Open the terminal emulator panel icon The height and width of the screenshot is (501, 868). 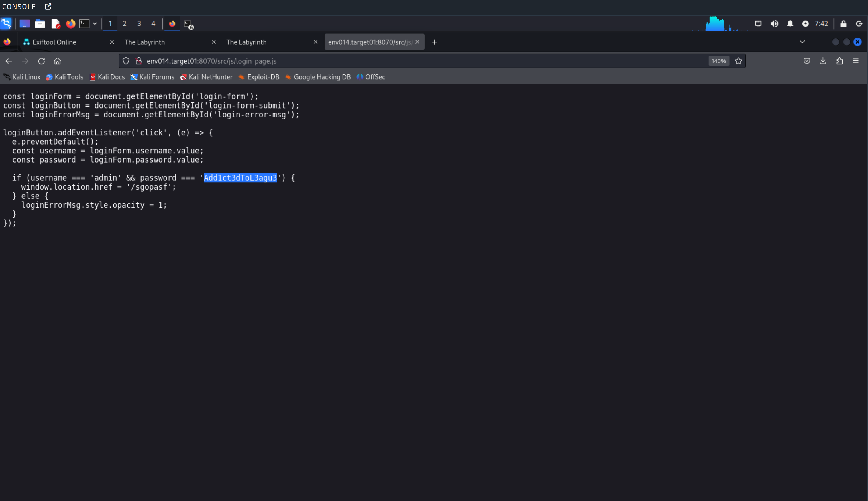point(84,24)
